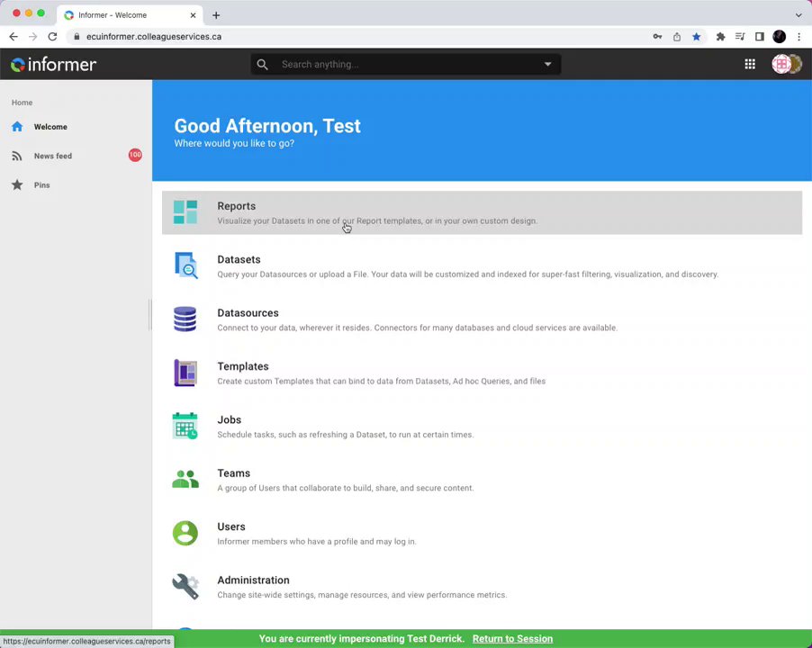Image resolution: width=812 pixels, height=648 pixels.
Task: Click the Administration wrench icon
Action: tap(185, 587)
